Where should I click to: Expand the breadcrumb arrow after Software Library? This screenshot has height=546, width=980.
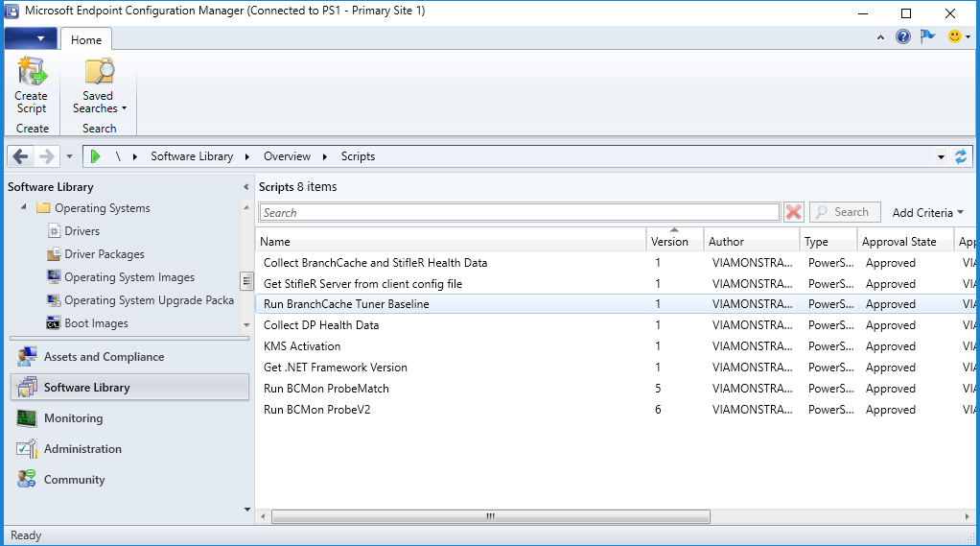click(247, 157)
